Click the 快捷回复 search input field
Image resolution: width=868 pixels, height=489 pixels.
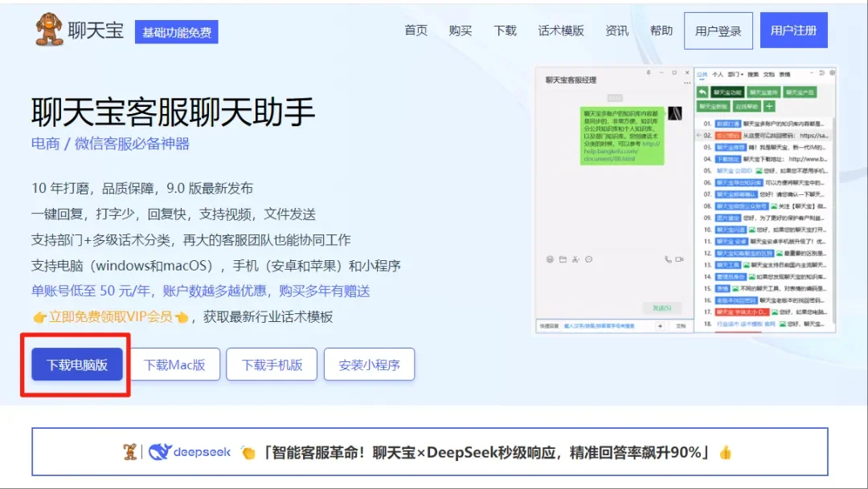609,326
